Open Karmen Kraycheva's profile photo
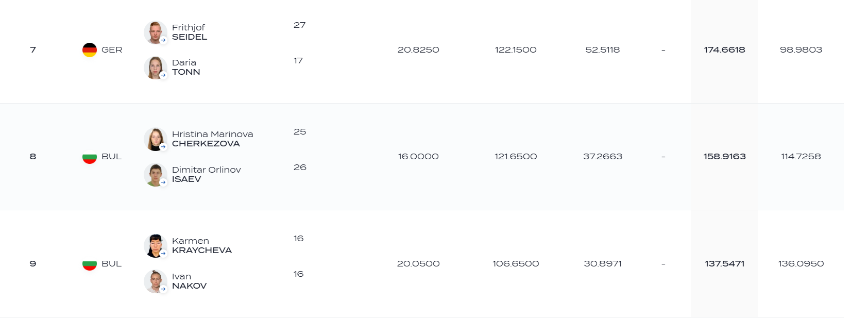The width and height of the screenshot is (868, 318). [x=155, y=246]
